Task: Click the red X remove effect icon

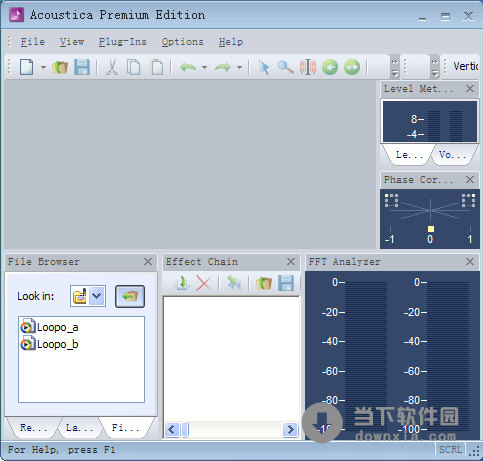Action: (203, 283)
